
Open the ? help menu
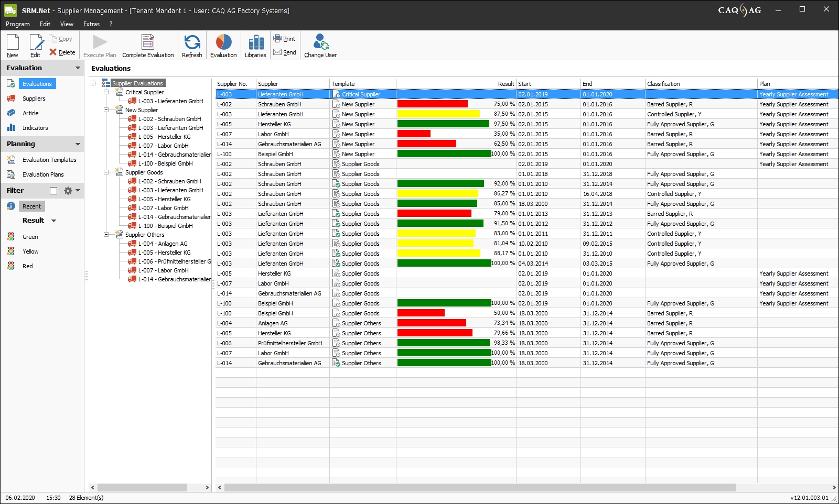(111, 24)
